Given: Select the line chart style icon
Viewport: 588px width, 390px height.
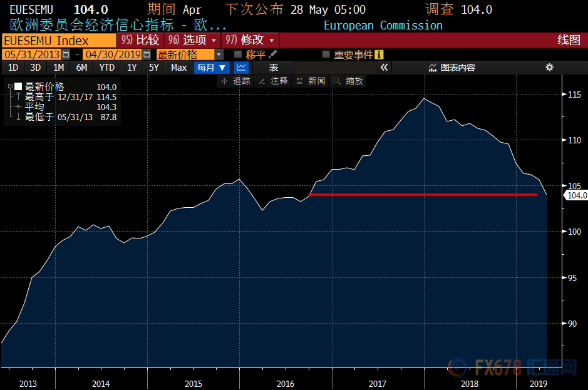Looking at the screenshot, I should pyautogui.click(x=241, y=68).
